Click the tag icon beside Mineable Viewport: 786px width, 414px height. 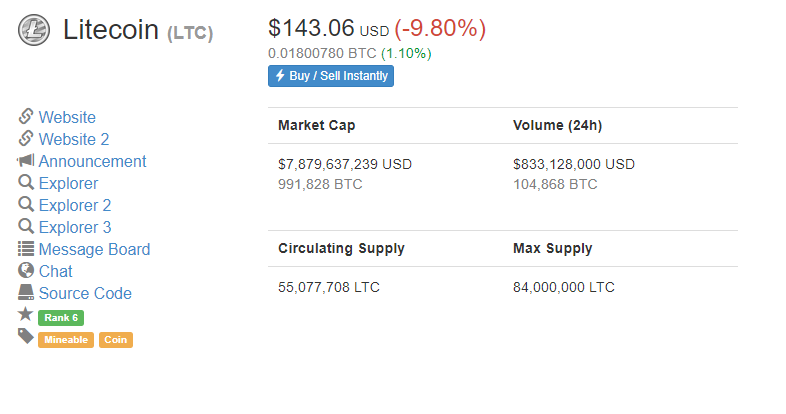point(26,336)
